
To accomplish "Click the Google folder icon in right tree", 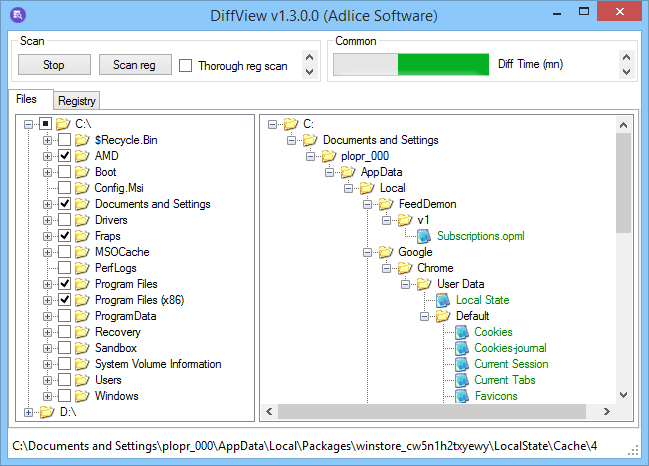I will pyautogui.click(x=386, y=252).
